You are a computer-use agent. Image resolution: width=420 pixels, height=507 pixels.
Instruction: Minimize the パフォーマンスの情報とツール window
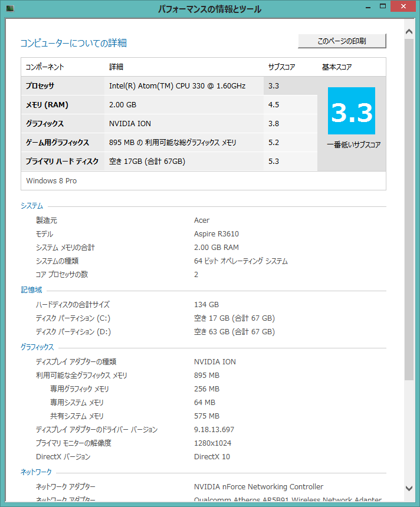pyautogui.click(x=368, y=7)
